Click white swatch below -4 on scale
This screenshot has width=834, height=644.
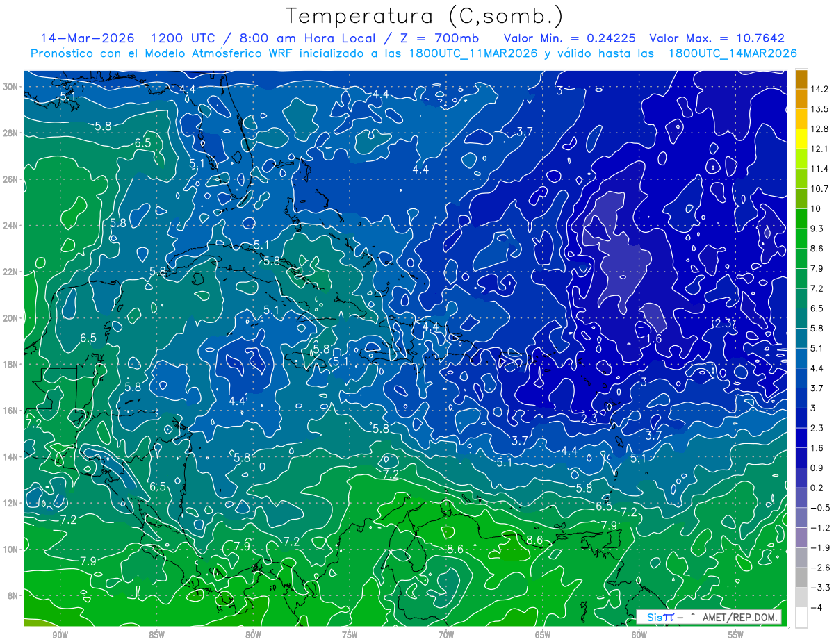[801, 618]
